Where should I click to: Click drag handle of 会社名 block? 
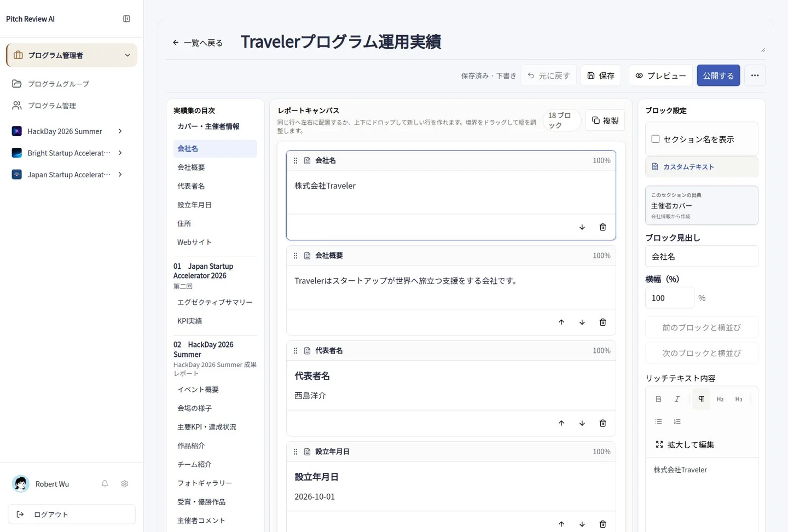tap(296, 160)
